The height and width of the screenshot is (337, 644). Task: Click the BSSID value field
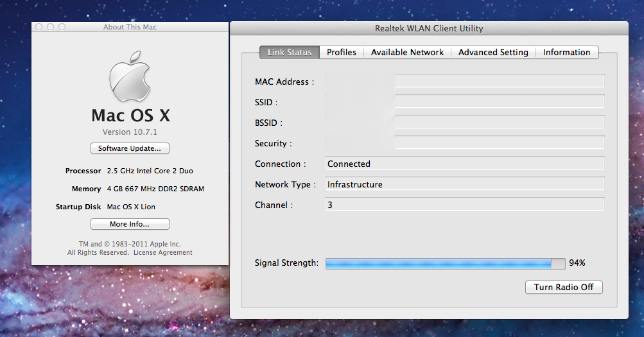(x=464, y=123)
